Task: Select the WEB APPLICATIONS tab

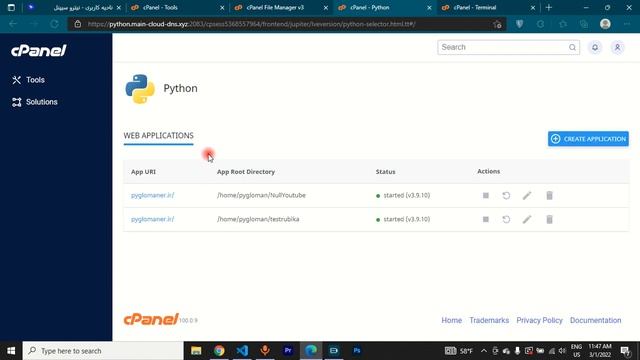Action: tap(158, 136)
